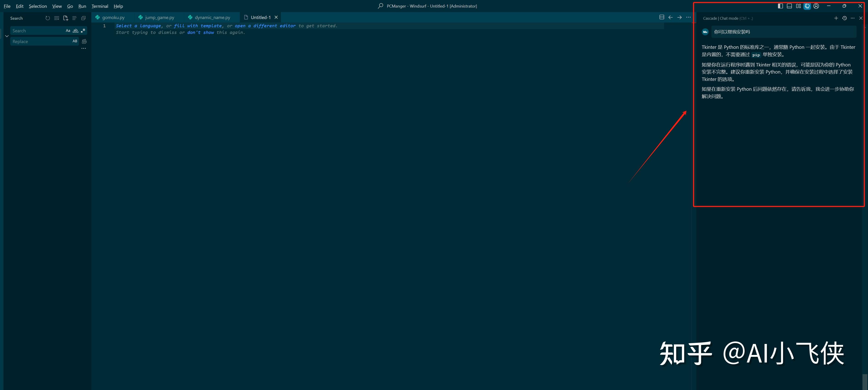Toggle Match Case option in Search field
Image resolution: width=868 pixels, height=390 pixels.
[68, 31]
